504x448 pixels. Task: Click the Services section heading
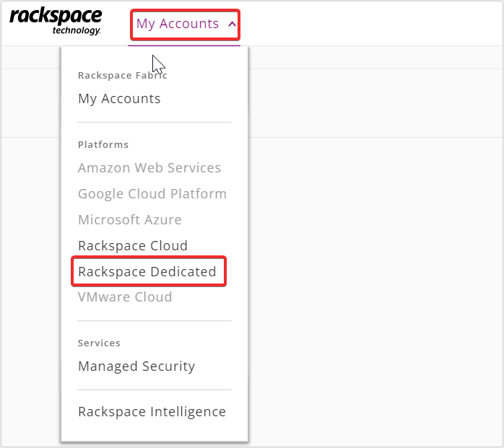point(99,343)
